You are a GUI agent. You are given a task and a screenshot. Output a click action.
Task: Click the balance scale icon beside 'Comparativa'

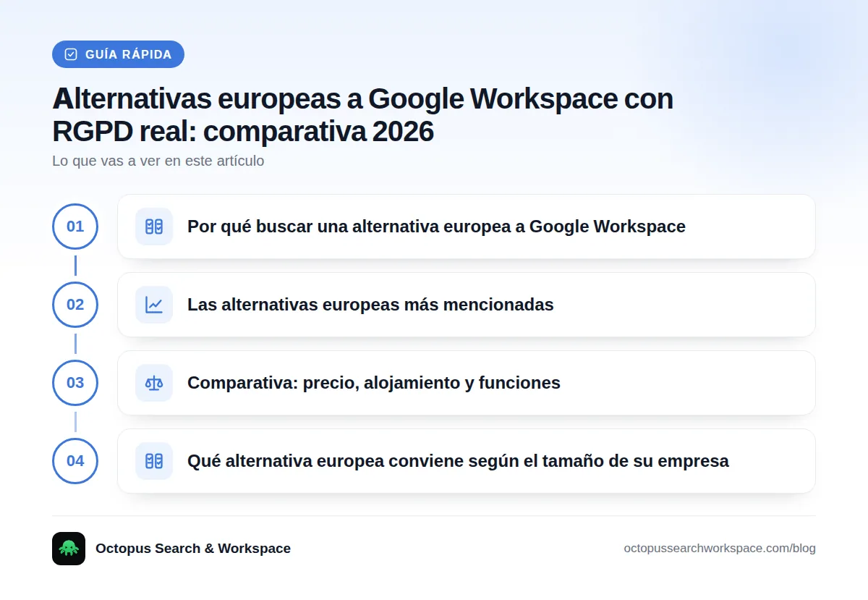(x=154, y=383)
